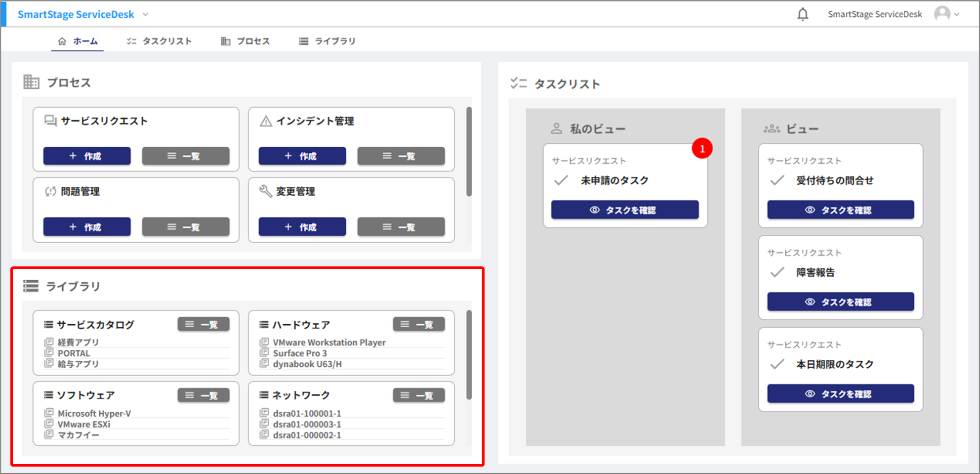Create a new service request with 作成

pos(87,156)
